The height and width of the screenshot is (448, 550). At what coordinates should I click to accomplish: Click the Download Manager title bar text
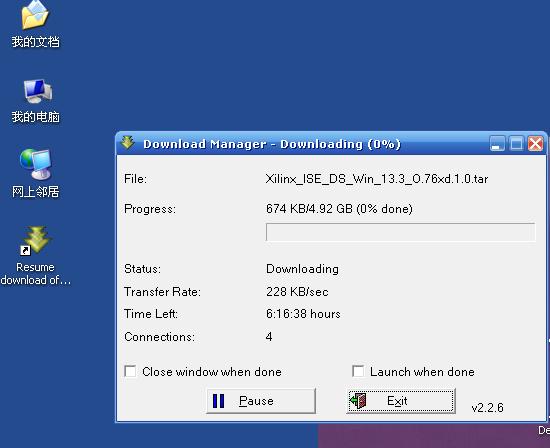click(272, 144)
